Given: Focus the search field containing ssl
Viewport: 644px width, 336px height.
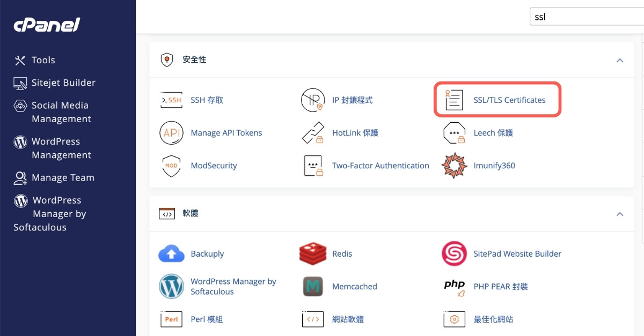Looking at the screenshot, I should 587,17.
